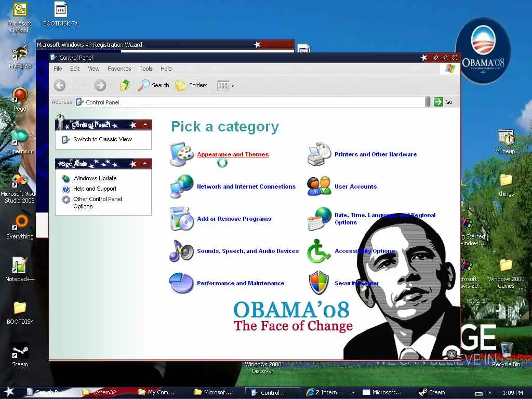Focus the Microsoft Windows XP Registration Wizard title bar

[165, 45]
